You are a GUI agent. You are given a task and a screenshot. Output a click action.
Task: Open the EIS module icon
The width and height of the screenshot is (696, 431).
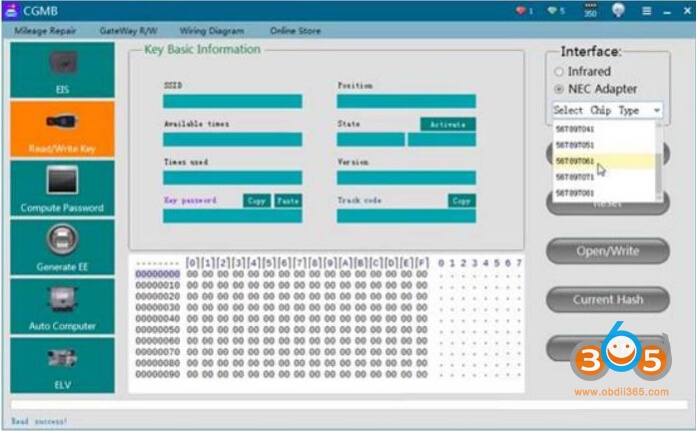[62, 70]
